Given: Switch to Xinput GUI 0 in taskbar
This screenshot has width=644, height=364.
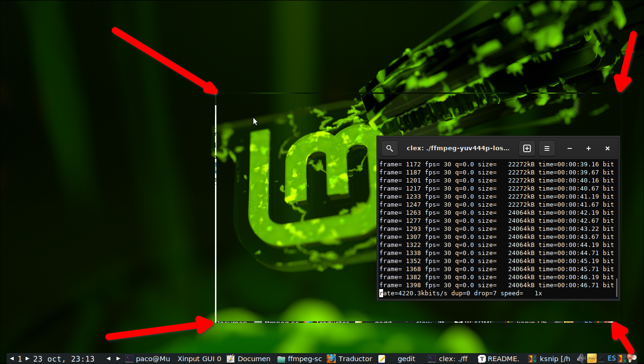Looking at the screenshot, I should pyautogui.click(x=199, y=359).
